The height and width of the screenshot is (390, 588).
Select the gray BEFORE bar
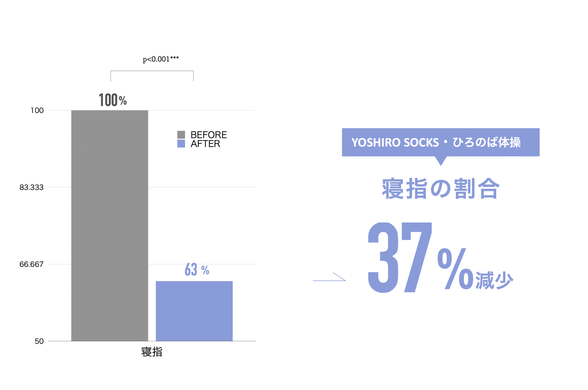pyautogui.click(x=110, y=226)
